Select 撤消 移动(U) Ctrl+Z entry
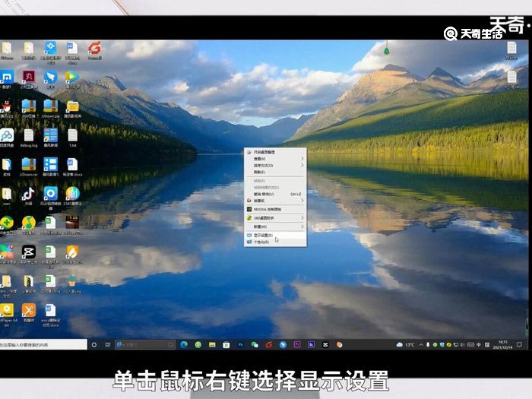The image size is (532, 399). (275, 194)
